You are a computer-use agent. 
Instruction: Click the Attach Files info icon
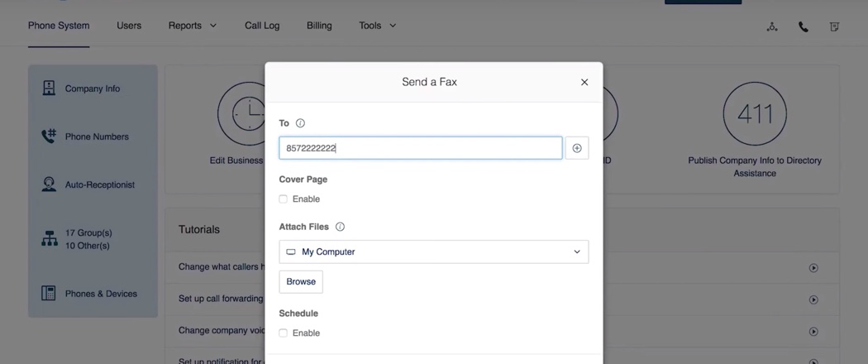pyautogui.click(x=340, y=227)
